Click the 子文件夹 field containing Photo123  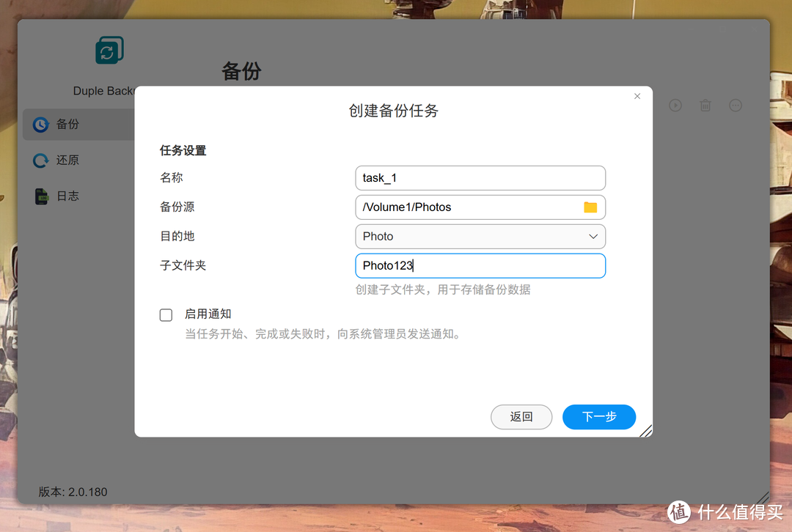point(480,265)
